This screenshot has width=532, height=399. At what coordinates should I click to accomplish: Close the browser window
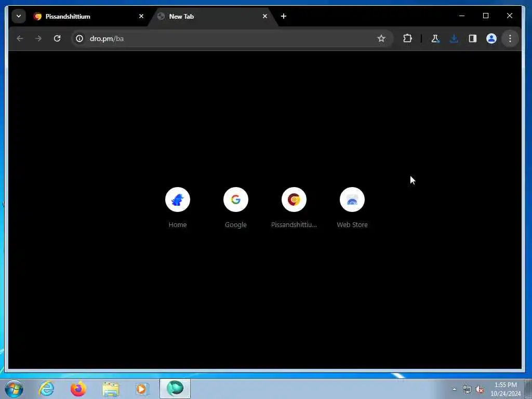tap(509, 16)
